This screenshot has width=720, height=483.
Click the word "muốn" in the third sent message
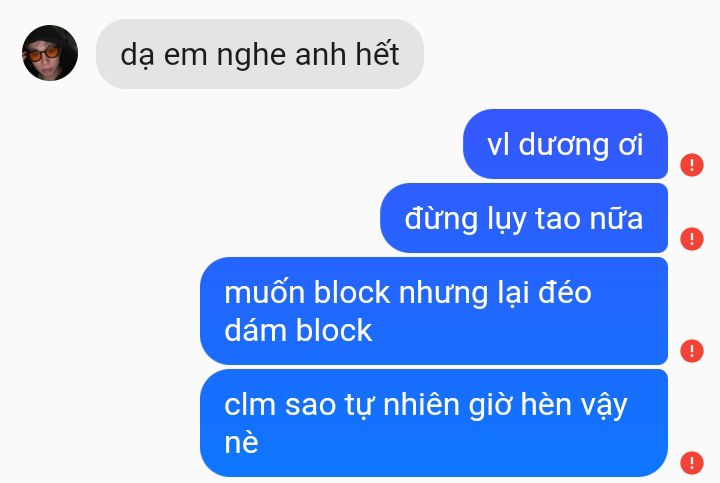point(264,291)
